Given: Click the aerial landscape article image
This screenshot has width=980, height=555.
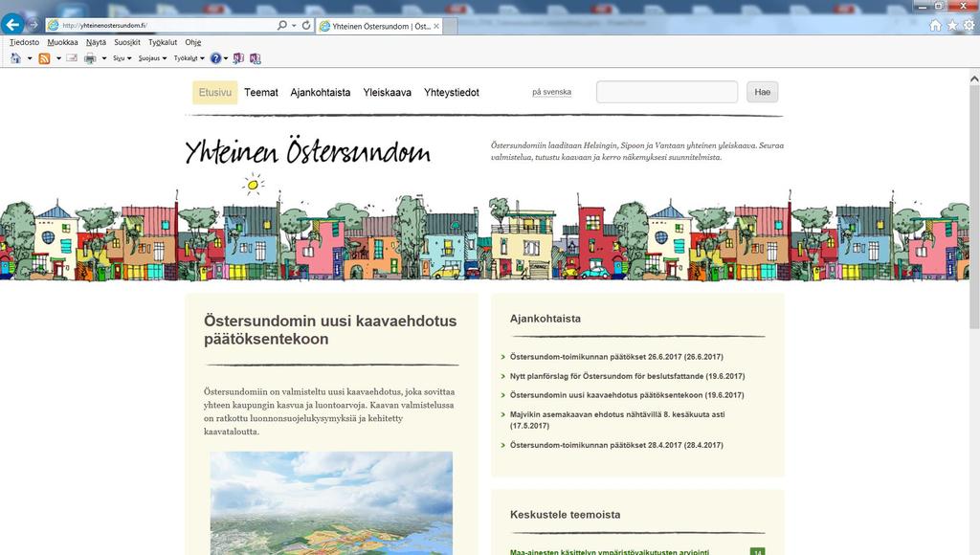Looking at the screenshot, I should (x=331, y=503).
